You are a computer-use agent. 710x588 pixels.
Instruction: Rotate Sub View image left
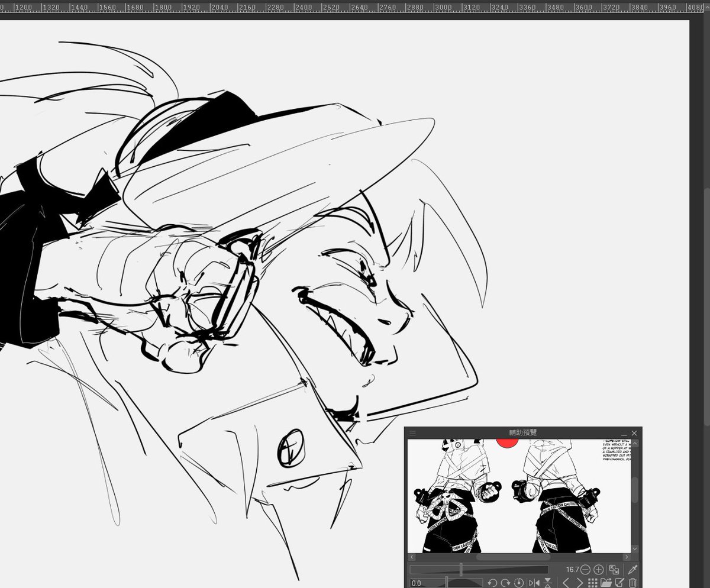(x=492, y=583)
